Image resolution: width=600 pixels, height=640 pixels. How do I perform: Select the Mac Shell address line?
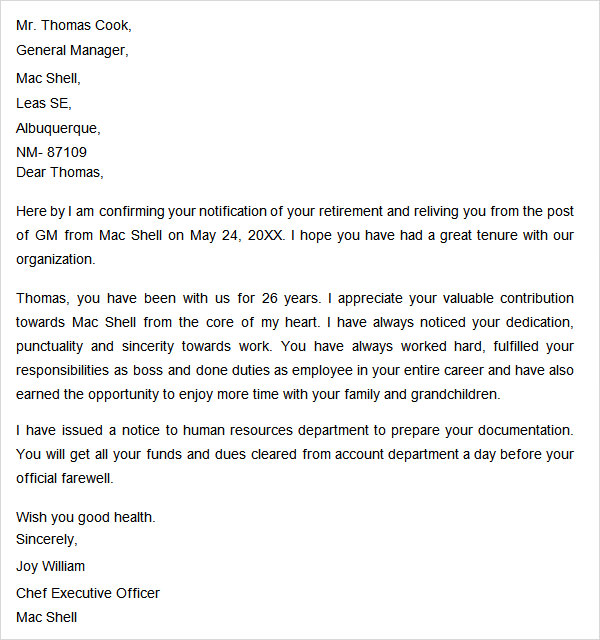click(48, 78)
